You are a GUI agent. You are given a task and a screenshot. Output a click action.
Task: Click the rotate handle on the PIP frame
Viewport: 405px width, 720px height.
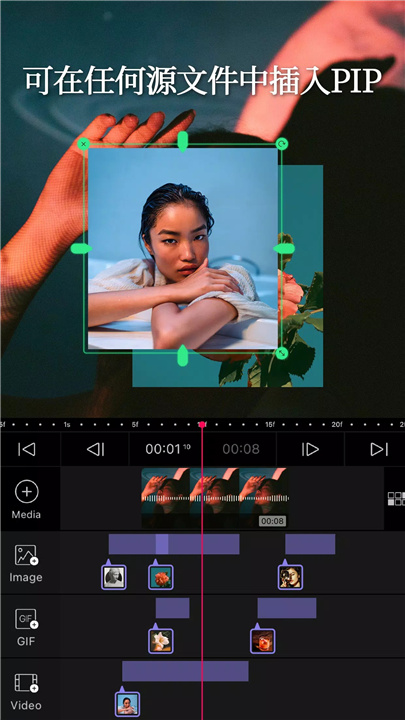281,144
